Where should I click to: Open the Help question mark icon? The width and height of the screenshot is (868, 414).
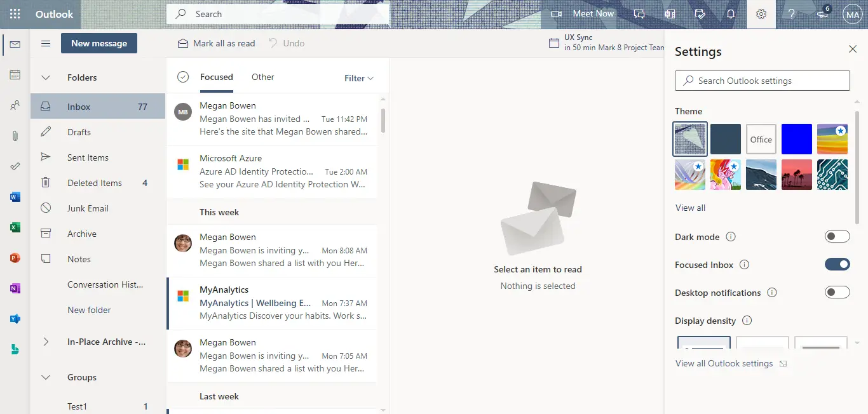[792, 14]
